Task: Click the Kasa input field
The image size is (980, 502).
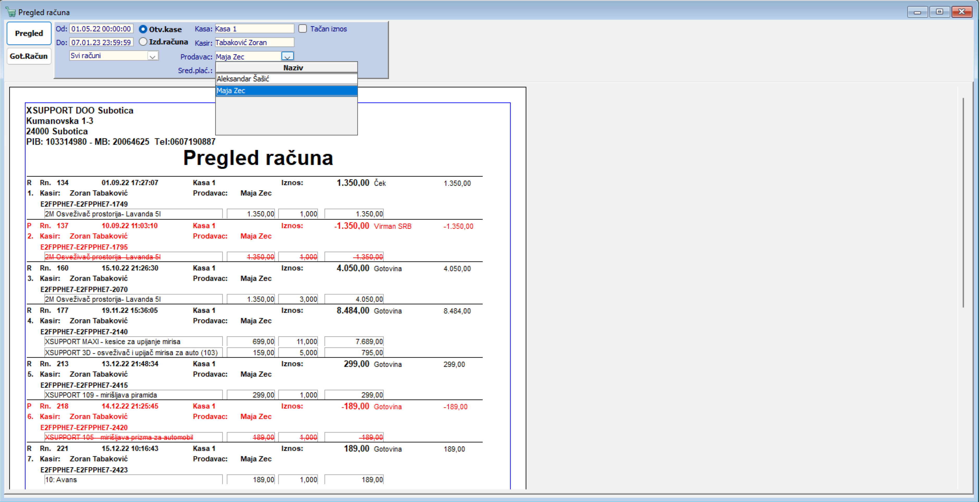Action: point(255,29)
